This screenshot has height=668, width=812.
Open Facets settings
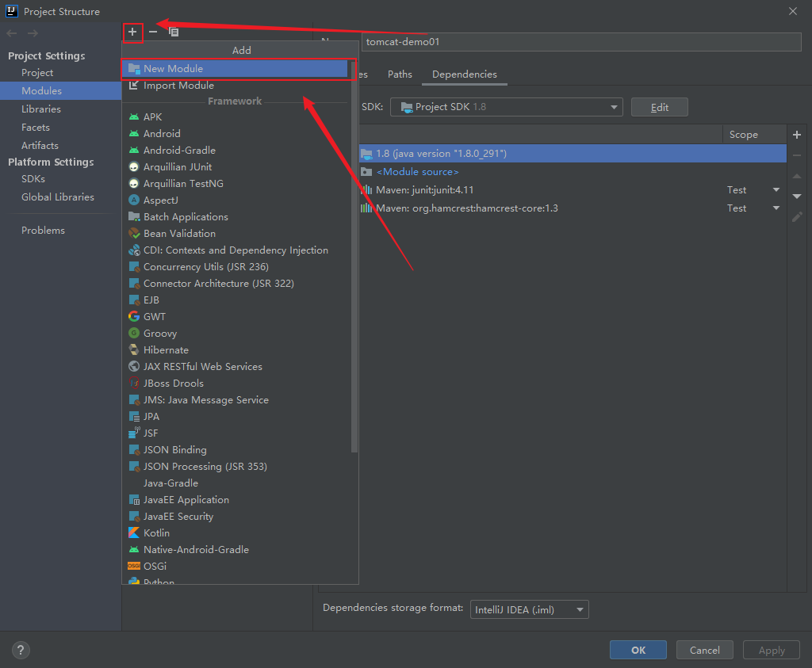35,127
